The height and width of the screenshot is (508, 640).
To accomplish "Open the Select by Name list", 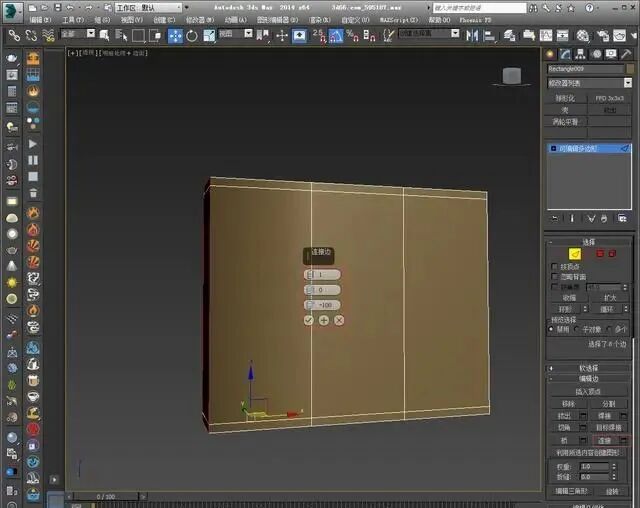I will [x=121, y=36].
